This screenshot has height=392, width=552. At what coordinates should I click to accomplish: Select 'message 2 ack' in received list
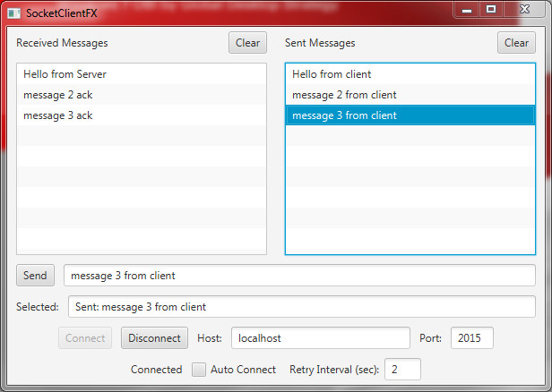point(142,95)
